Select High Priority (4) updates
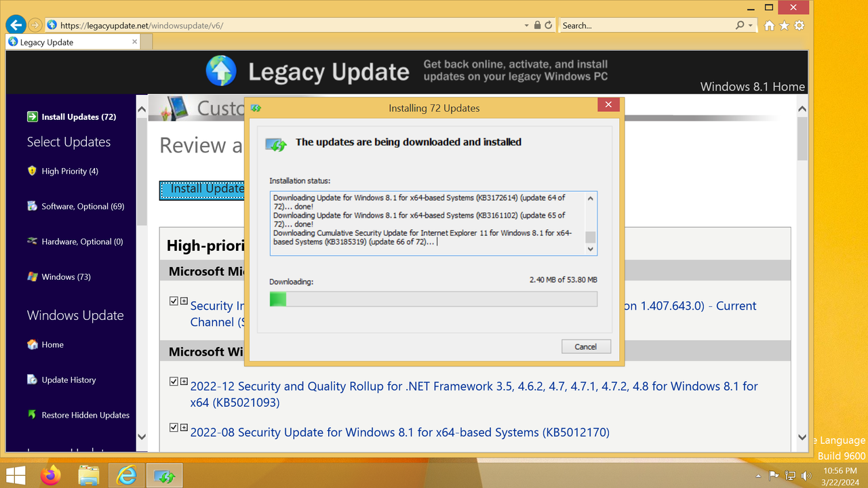The width and height of the screenshot is (868, 488). coord(70,171)
